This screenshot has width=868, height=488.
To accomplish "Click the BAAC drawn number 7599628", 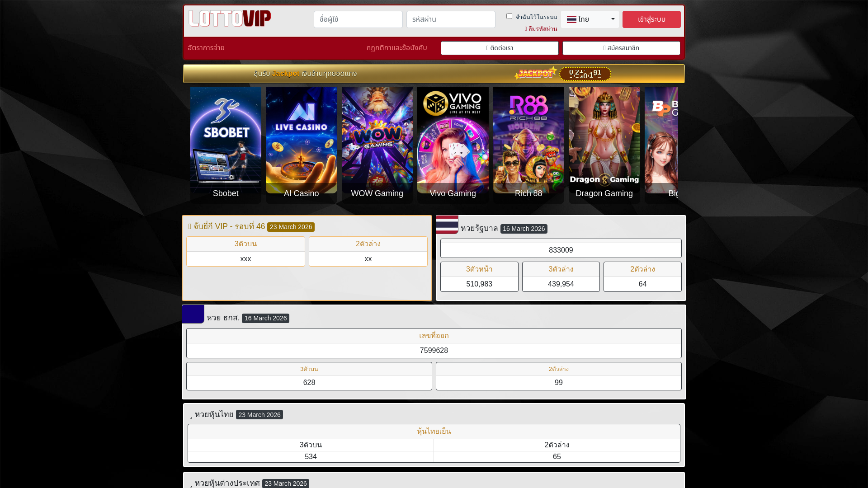I will [434, 351].
